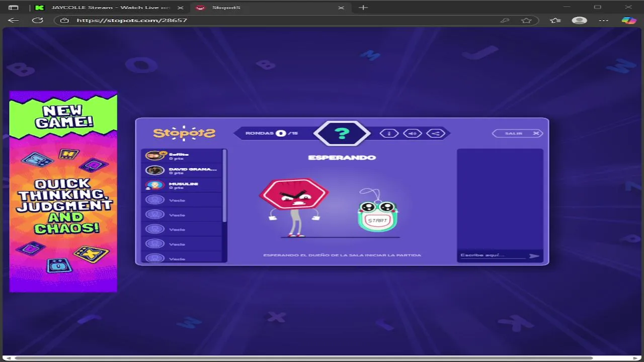The image size is (644, 362).
Task: Open the browser profile icon
Action: click(x=580, y=20)
